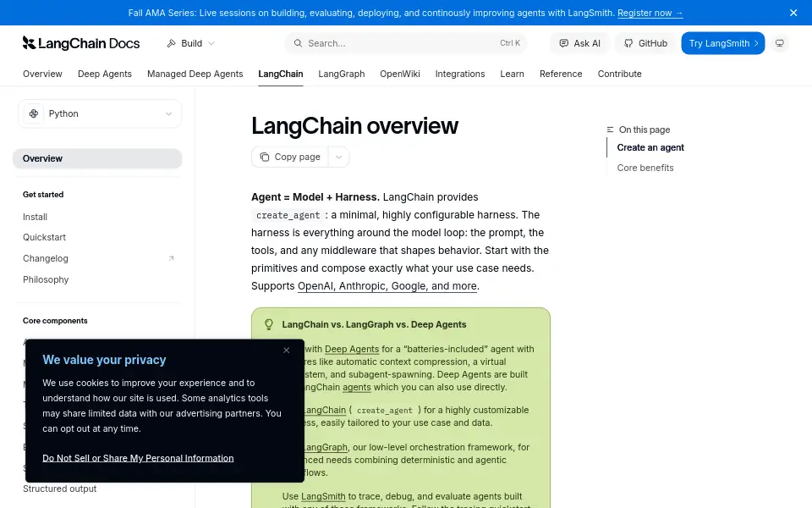Go to the Overview top tab
812x508 pixels.
(42, 75)
